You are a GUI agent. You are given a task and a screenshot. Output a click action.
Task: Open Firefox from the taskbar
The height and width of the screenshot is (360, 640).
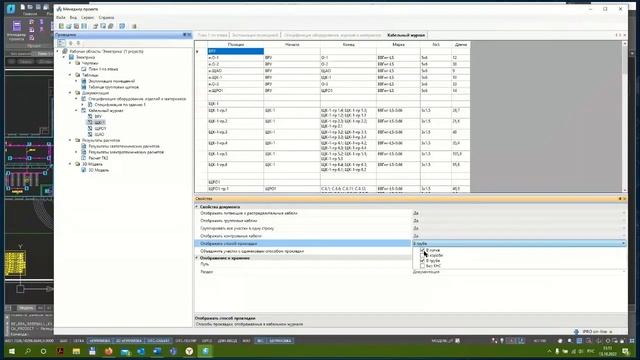[108, 351]
